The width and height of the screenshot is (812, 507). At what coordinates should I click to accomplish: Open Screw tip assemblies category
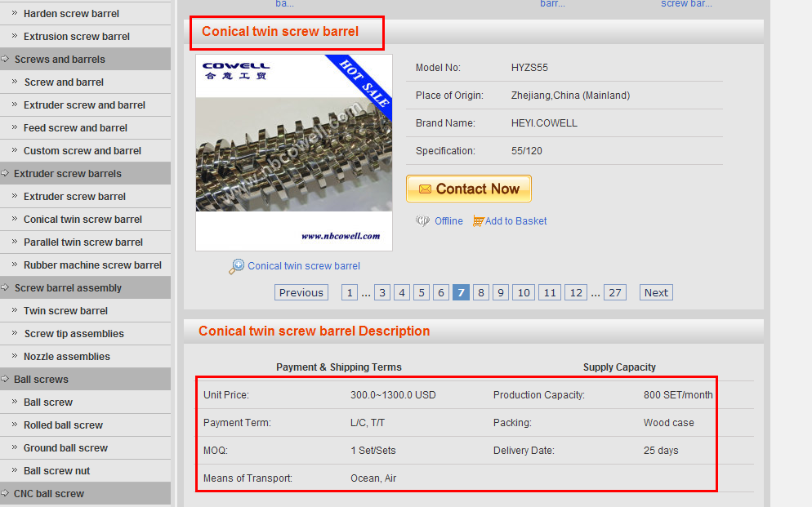point(74,334)
